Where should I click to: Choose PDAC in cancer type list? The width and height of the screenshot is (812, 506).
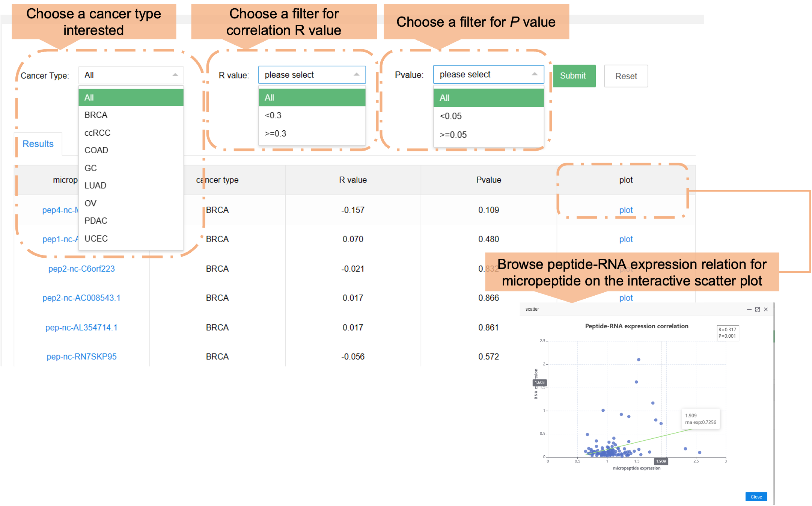[x=96, y=221]
